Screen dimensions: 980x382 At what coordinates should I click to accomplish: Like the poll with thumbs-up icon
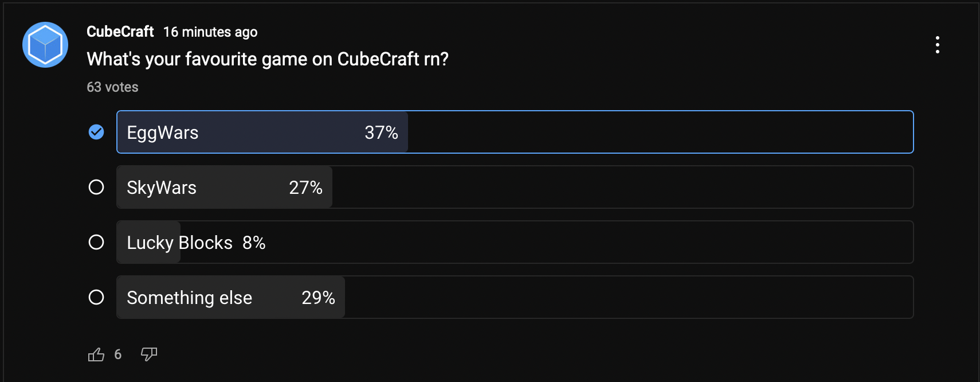(x=96, y=354)
